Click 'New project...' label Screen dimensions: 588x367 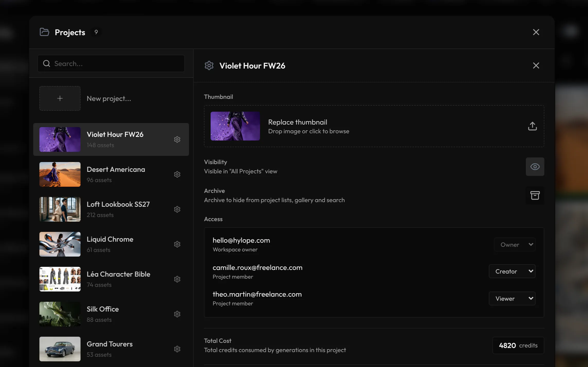pos(109,99)
